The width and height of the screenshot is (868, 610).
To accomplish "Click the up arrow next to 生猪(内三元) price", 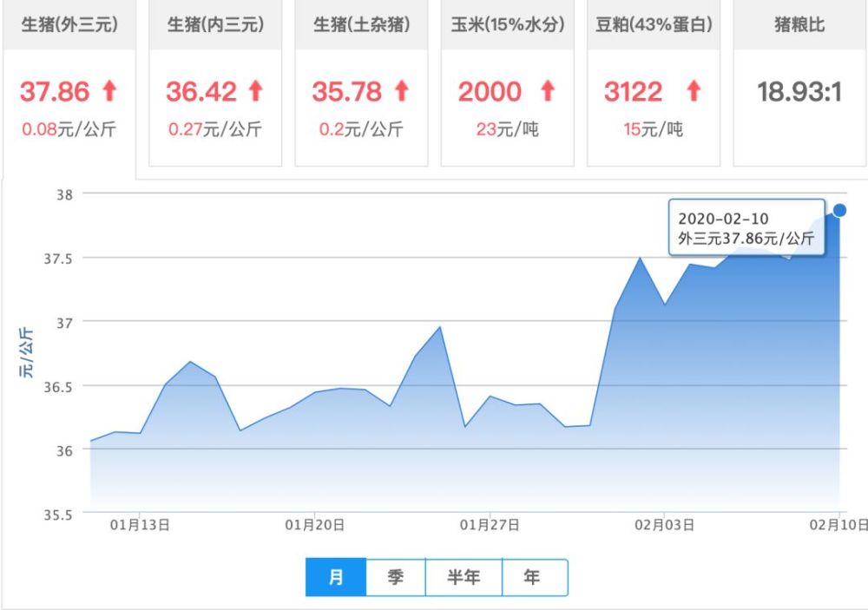I will click(x=258, y=90).
